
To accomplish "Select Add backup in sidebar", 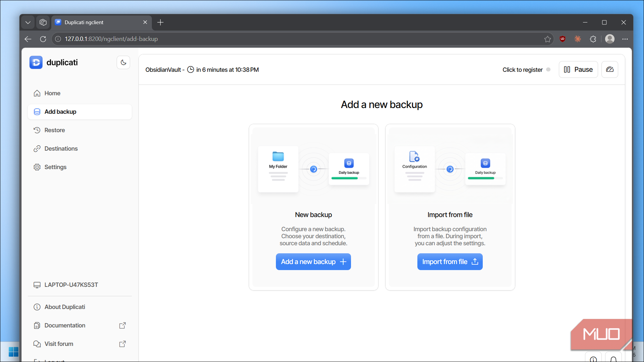I will click(80, 112).
